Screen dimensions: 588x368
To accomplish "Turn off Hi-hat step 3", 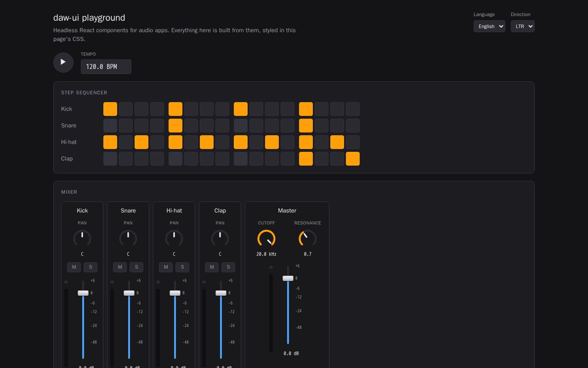I will [141, 142].
